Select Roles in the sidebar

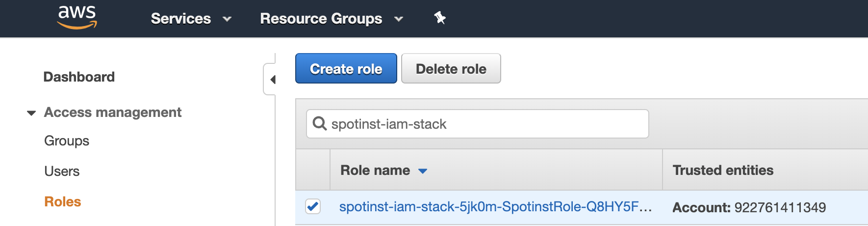(63, 202)
